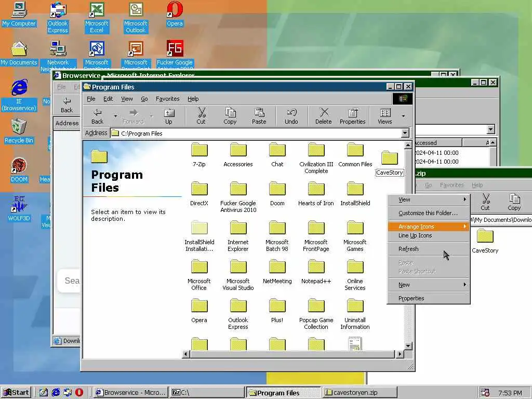
Task: Click the Paste toolbar button
Action: point(259,116)
